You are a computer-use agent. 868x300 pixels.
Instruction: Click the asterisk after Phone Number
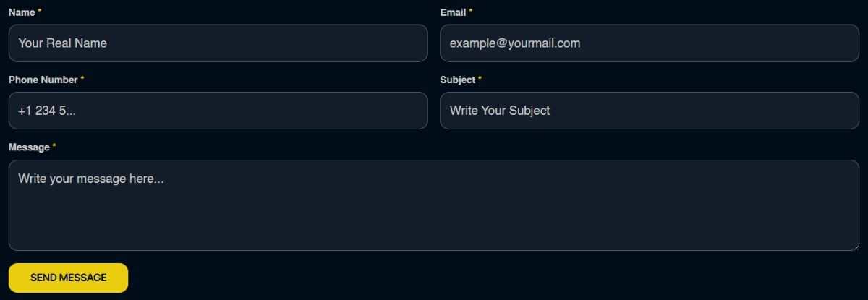point(82,78)
